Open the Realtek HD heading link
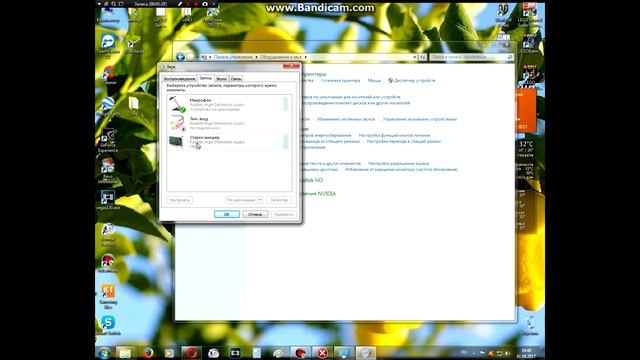This screenshot has height=360, width=640. tap(312, 180)
